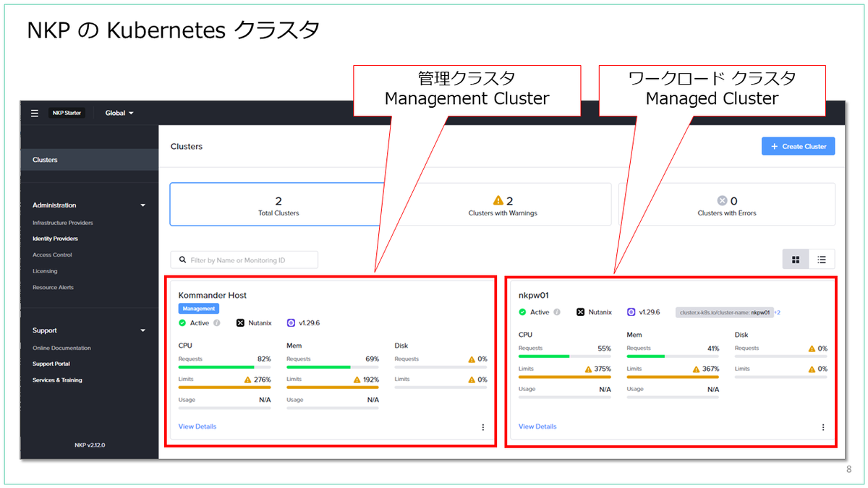Click nkpw01 CPU Limits warning icon
Viewport: 868px width, 488px height.
(589, 369)
